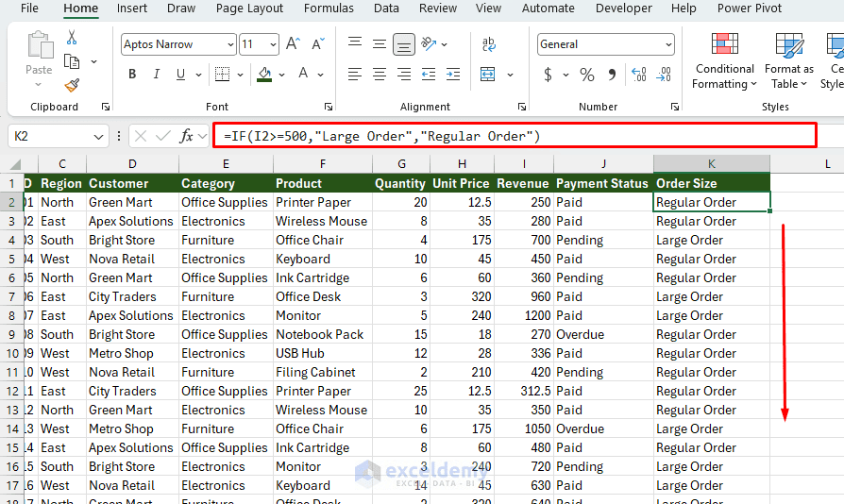Expand Merge & Center options arrow

click(x=511, y=75)
